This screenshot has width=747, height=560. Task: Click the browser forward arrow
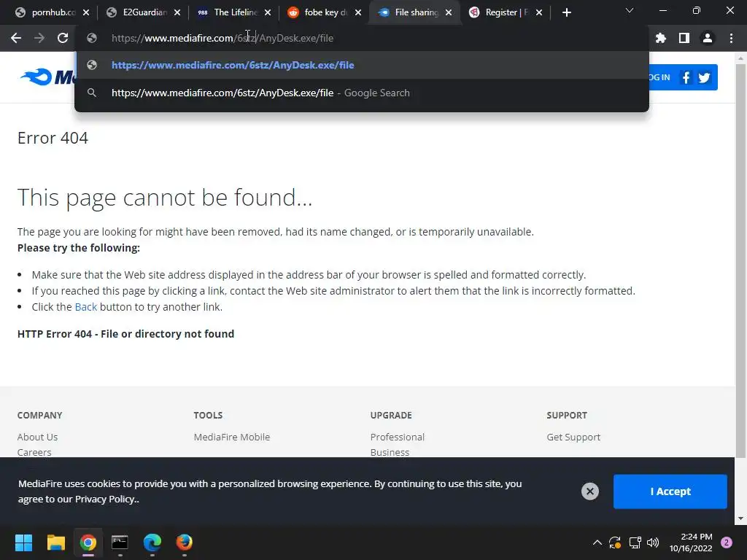click(39, 38)
